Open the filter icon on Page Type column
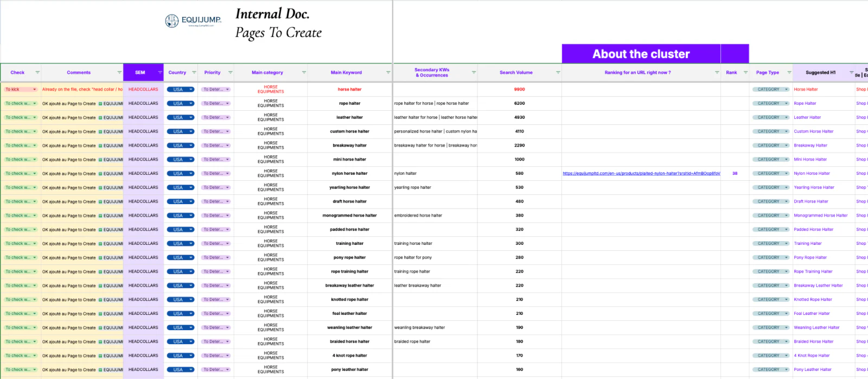The image size is (868, 379). [789, 72]
